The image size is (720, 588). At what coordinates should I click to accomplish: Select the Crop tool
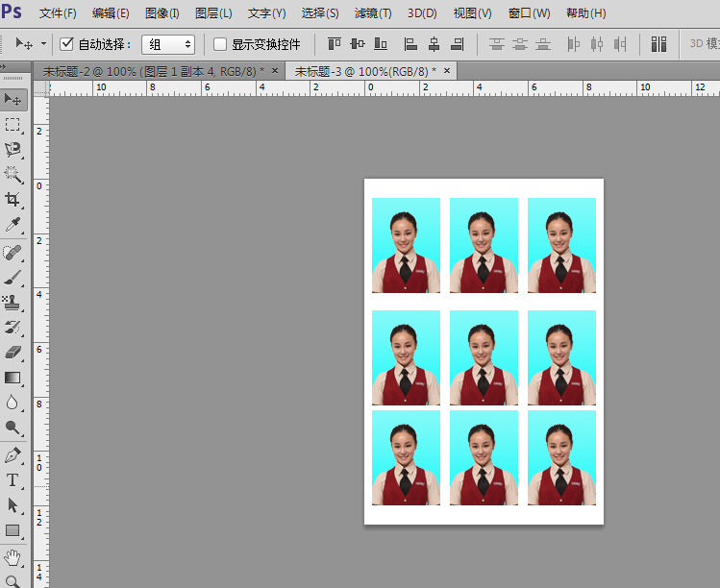(x=13, y=199)
